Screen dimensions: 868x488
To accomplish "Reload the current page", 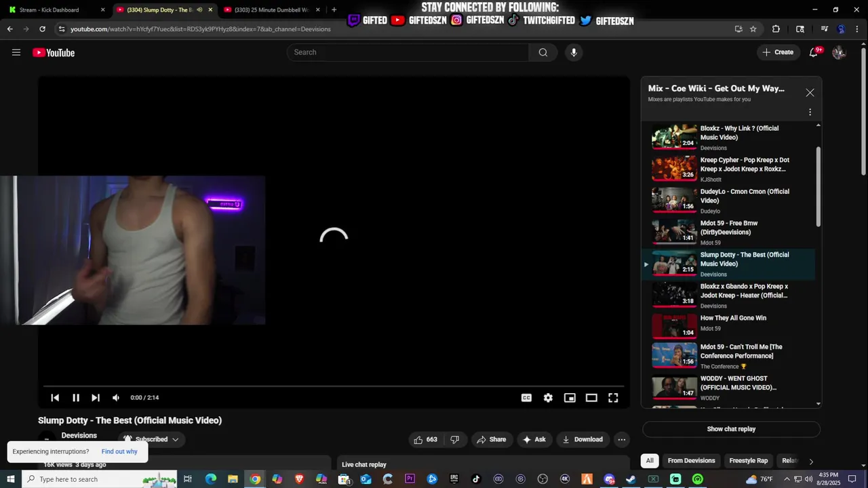I will coord(42,29).
